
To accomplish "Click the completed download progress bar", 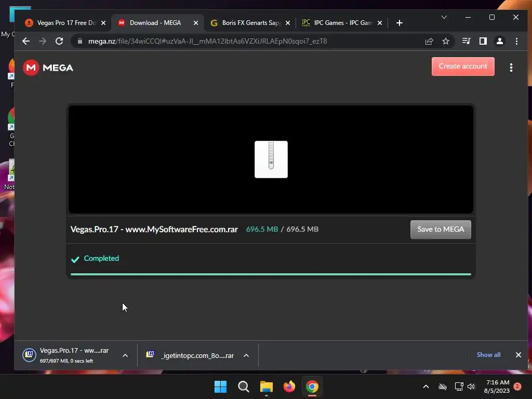I will [271, 274].
